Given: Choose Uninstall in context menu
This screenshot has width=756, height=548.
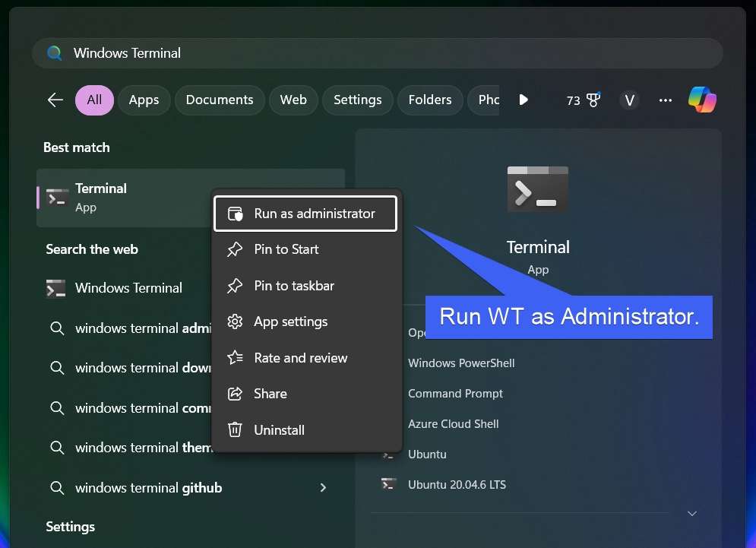Looking at the screenshot, I should 305,430.
